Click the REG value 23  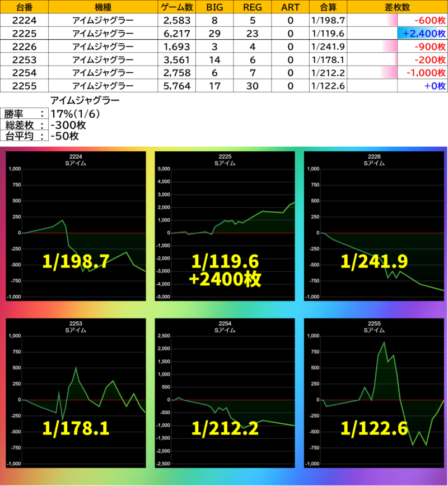(253, 33)
